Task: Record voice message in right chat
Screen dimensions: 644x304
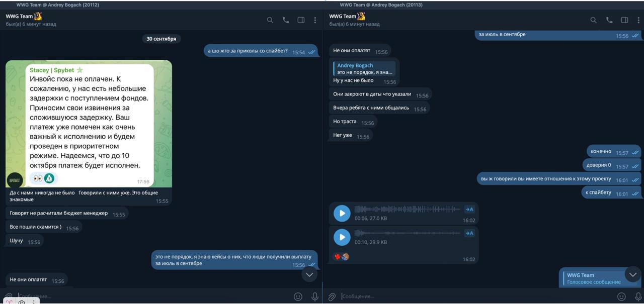Action: [x=638, y=296]
